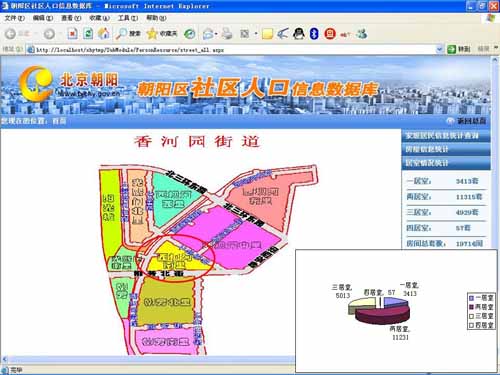This screenshot has width=500, height=375.
Task: Click the horizontal scrollbar at the page bottom
Action: (x=148, y=359)
